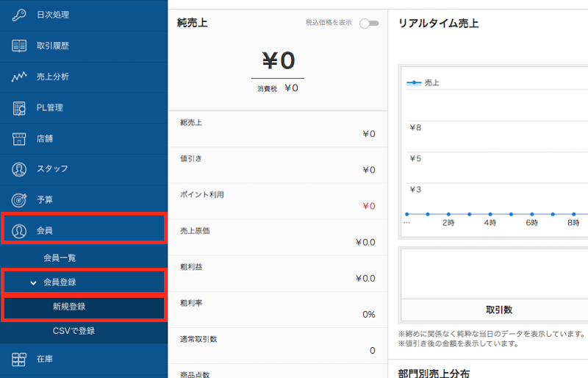Open 取引履歴 in the sidebar

[84, 46]
